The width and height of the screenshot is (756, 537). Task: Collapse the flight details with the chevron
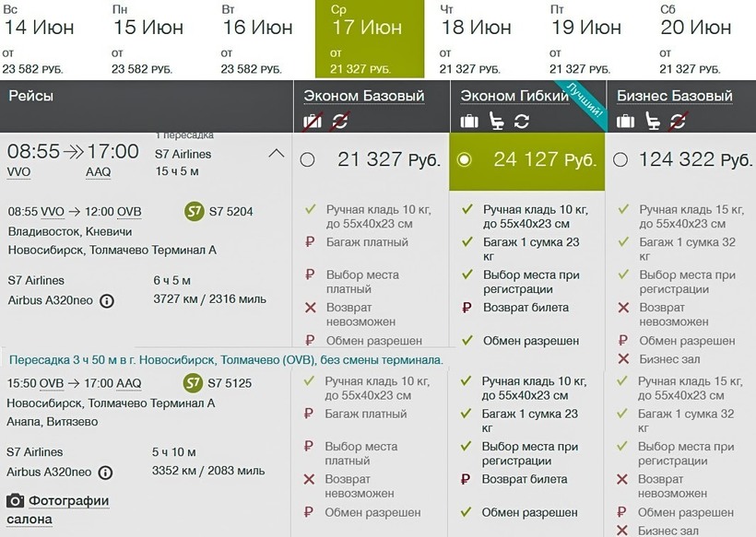tap(275, 154)
